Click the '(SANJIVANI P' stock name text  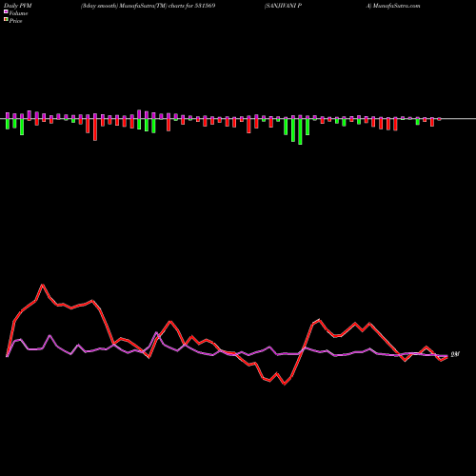pyautogui.click(x=283, y=6)
